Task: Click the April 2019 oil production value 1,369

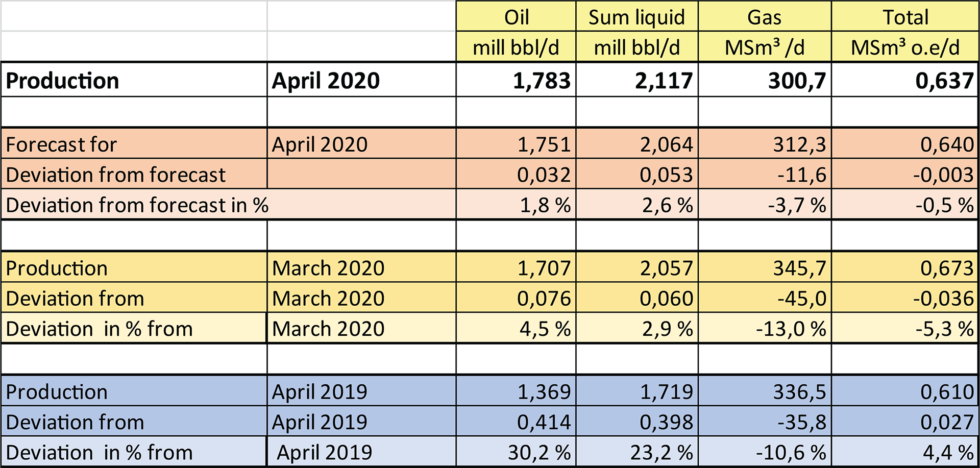Action: (544, 391)
